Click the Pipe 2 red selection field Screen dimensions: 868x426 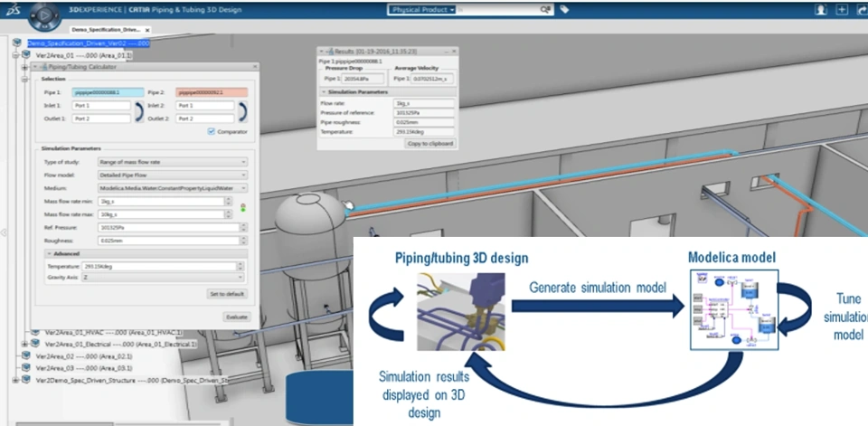tap(212, 92)
